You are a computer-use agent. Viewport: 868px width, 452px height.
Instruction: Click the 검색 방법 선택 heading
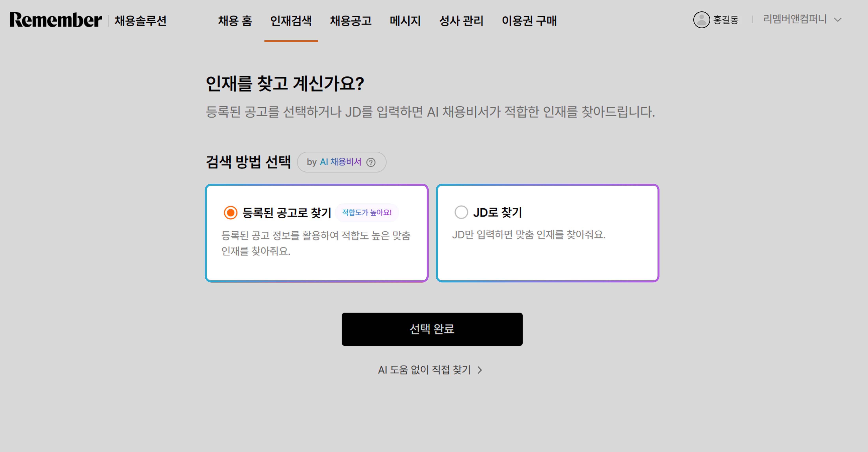[x=248, y=162]
